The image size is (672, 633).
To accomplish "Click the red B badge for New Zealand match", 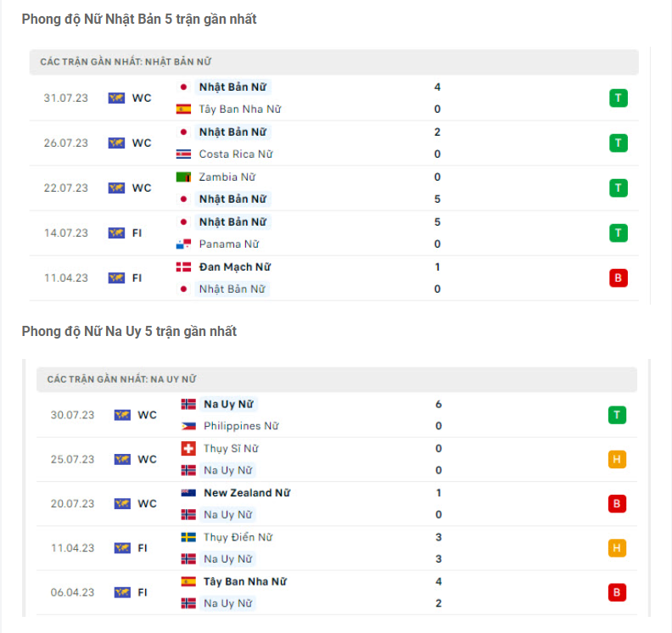I will (617, 504).
